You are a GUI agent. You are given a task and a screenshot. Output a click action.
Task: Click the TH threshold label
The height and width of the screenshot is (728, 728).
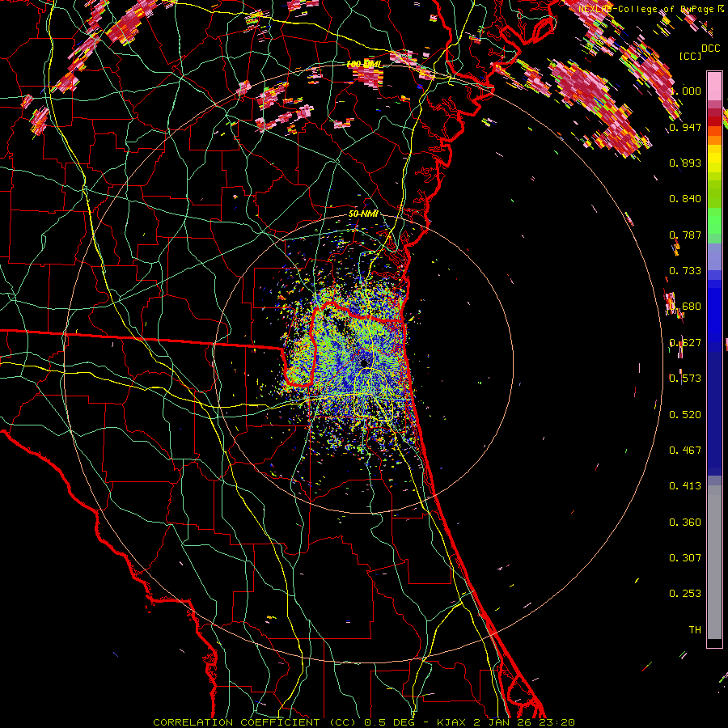[695, 630]
